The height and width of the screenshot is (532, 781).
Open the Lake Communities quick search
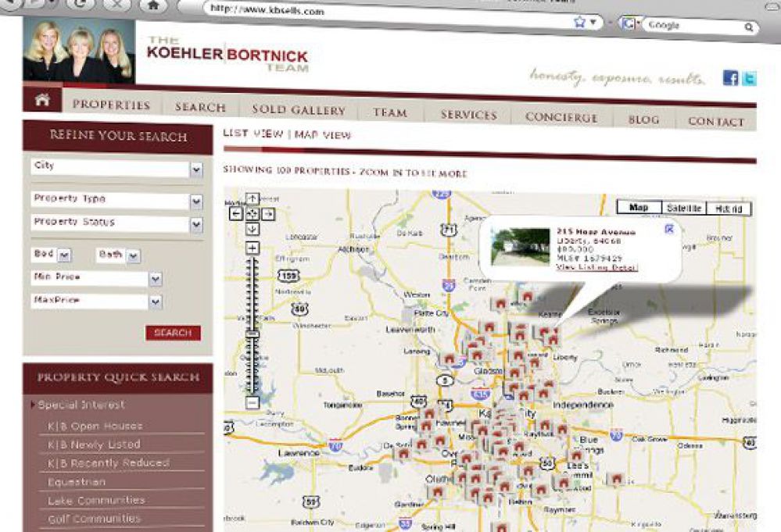pyautogui.click(x=96, y=500)
